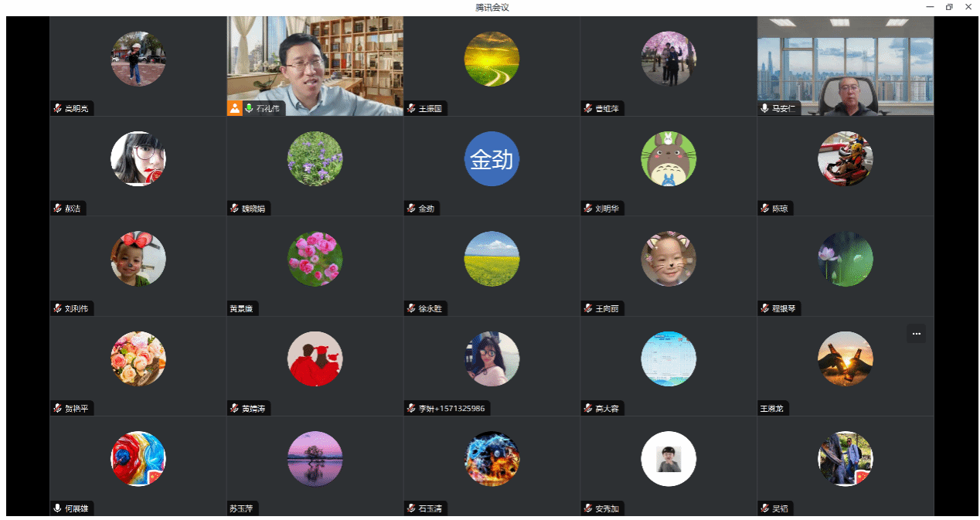Click the microphone icon next to 何展雄

pos(57,508)
